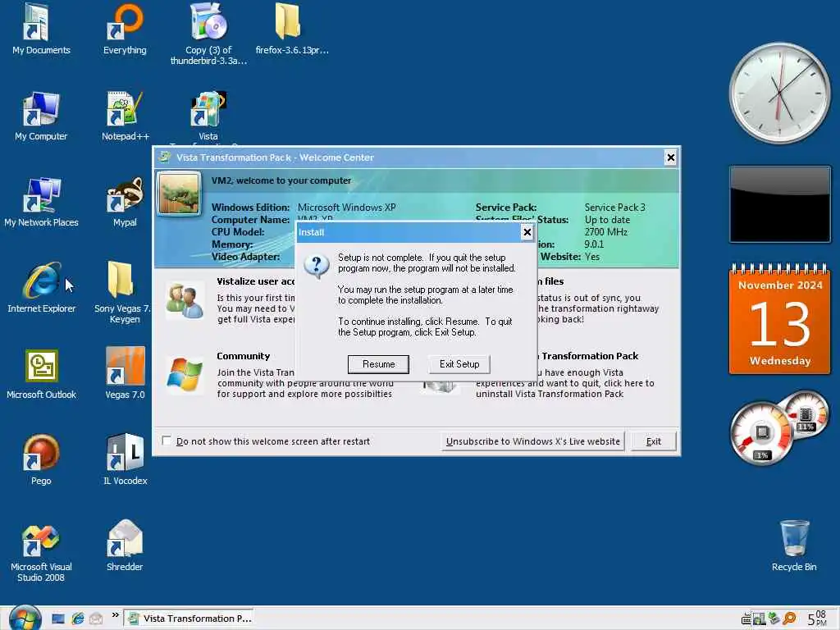Click the analog clock gadget
The image size is (840, 630).
tap(780, 94)
